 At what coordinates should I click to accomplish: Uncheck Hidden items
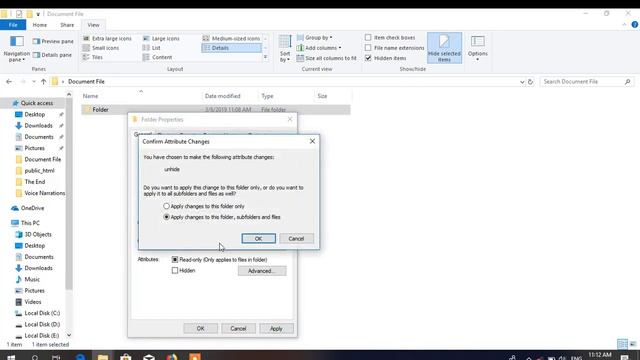point(368,58)
